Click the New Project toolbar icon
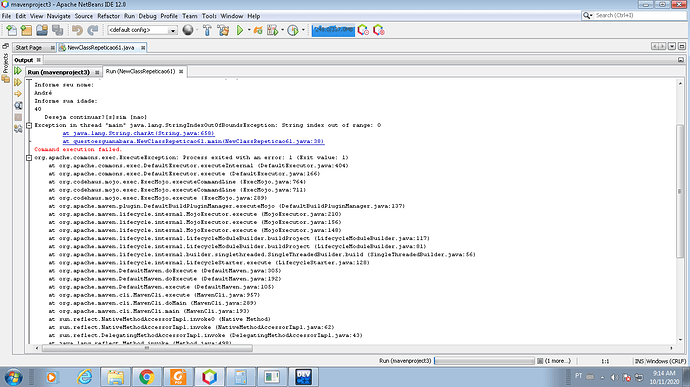The width and height of the screenshot is (690, 387). [26, 30]
